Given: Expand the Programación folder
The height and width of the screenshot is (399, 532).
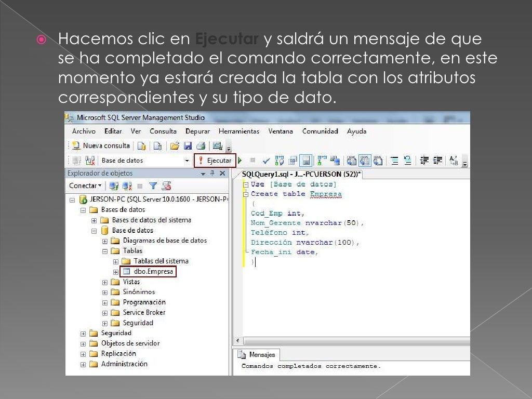Looking at the screenshot, I should (105, 303).
